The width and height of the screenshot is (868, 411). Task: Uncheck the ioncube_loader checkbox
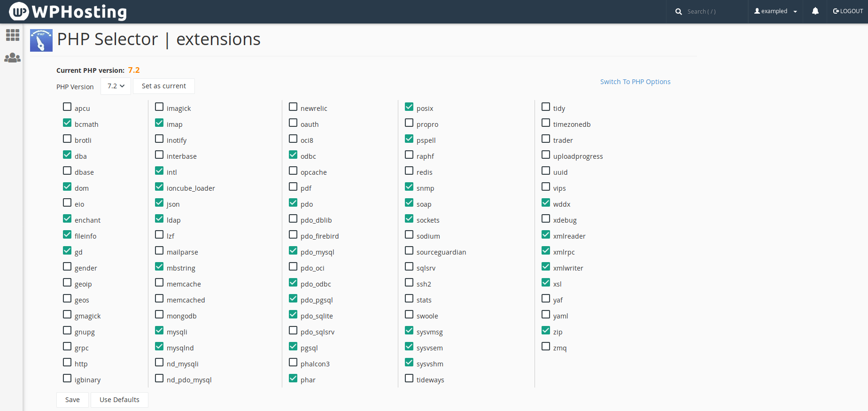[x=159, y=187]
